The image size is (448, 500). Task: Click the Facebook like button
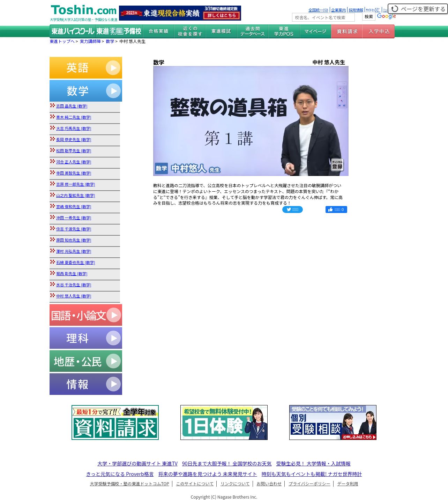[336, 209]
